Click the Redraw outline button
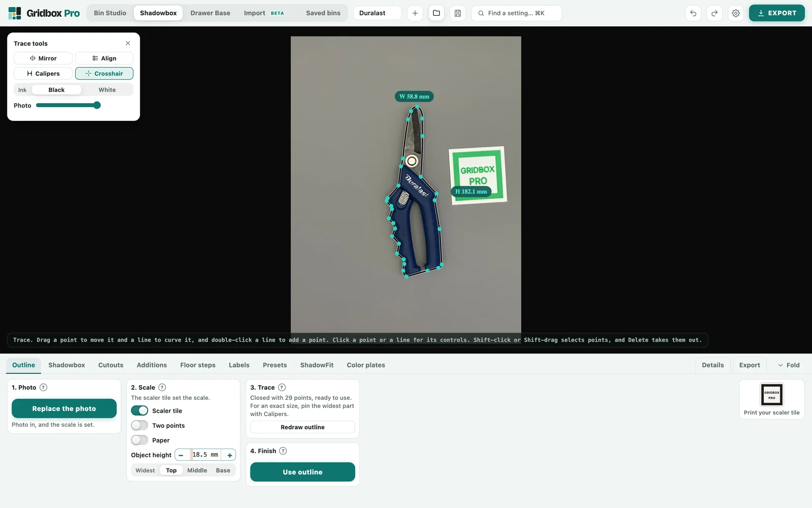812x508 pixels. [302, 427]
